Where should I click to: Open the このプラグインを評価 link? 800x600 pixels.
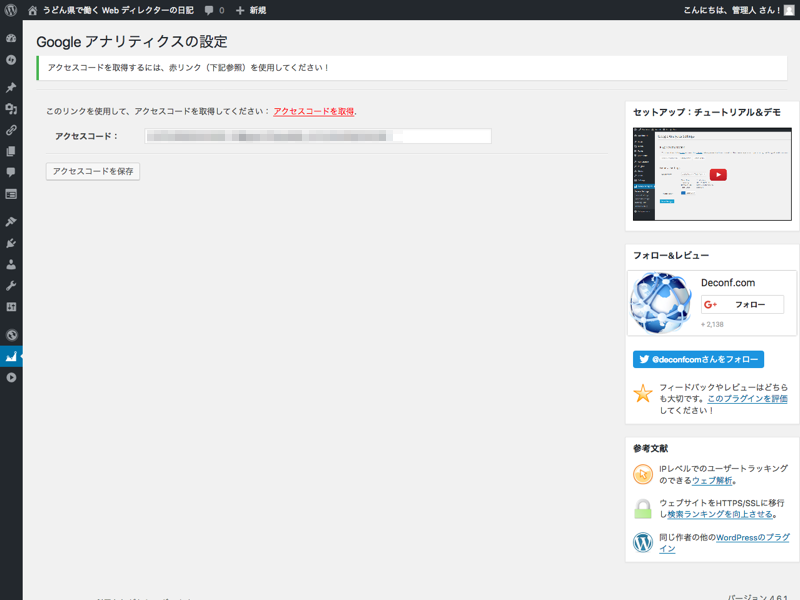pos(747,399)
